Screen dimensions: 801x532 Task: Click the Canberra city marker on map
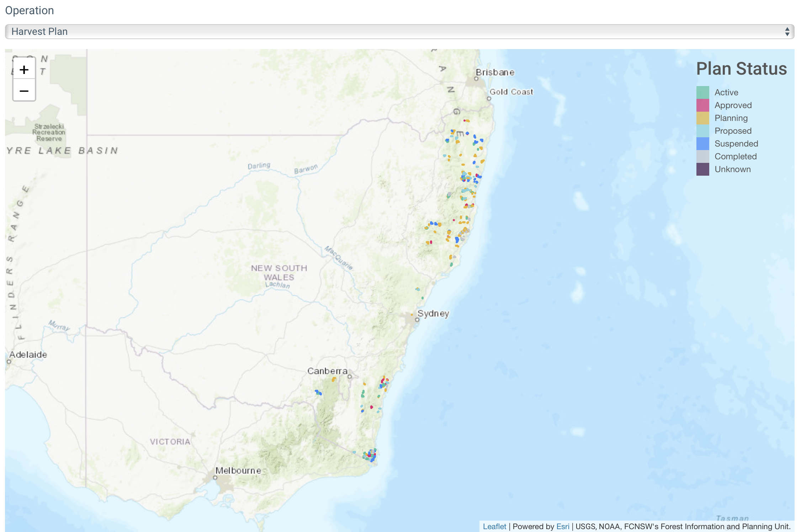coord(350,377)
